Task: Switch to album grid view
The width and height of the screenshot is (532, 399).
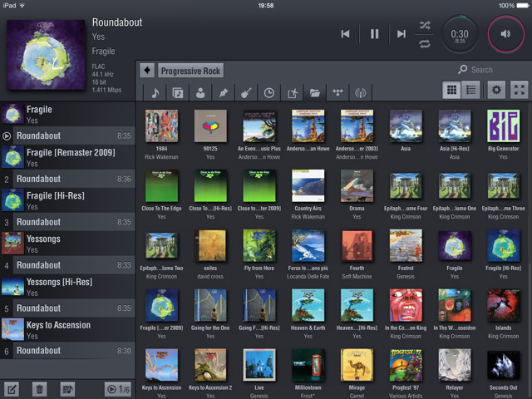Action: (452, 91)
